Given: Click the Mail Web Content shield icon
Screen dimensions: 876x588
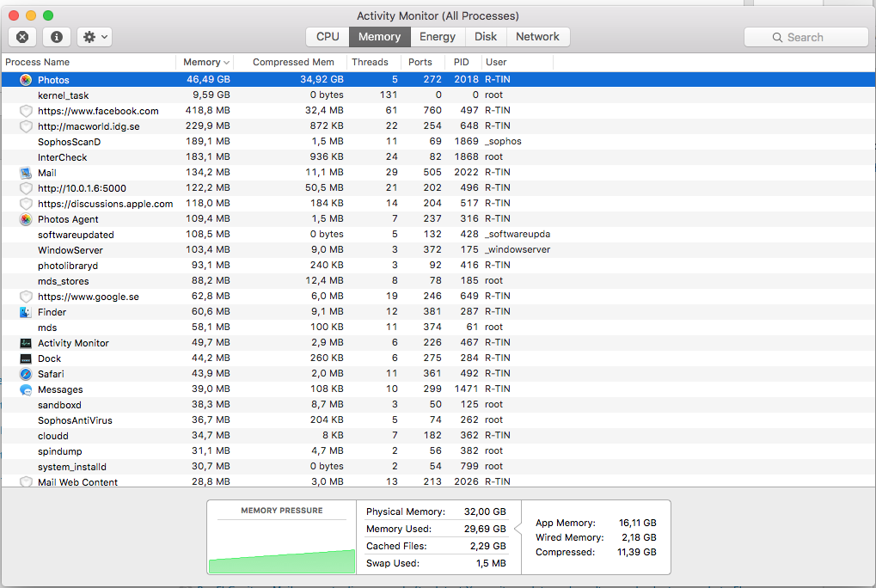Looking at the screenshot, I should tap(26, 481).
